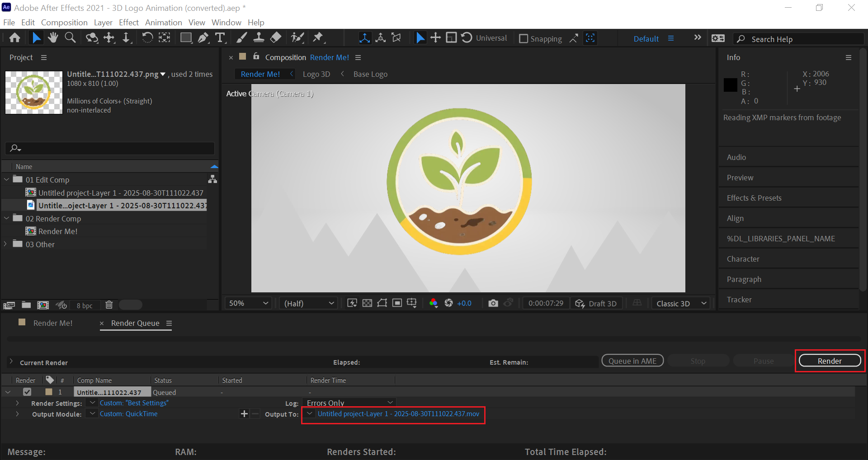Delete selected item with trash icon
Image resolution: width=868 pixels, height=460 pixels.
[109, 305]
